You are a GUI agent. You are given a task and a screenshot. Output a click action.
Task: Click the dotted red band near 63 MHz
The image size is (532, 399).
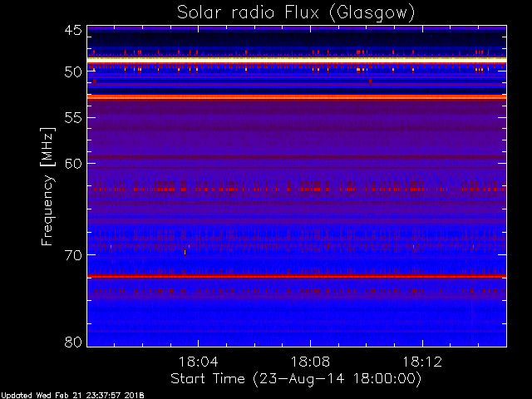(296, 189)
